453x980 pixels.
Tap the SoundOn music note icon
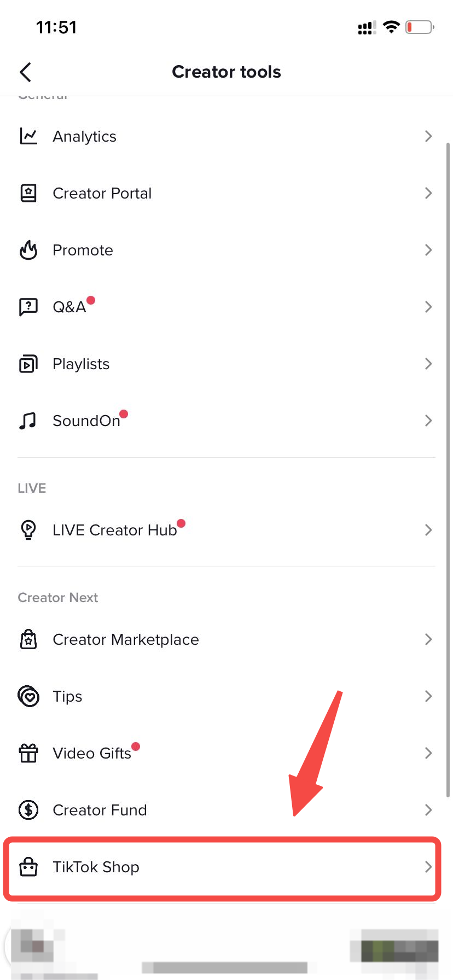pos(28,421)
